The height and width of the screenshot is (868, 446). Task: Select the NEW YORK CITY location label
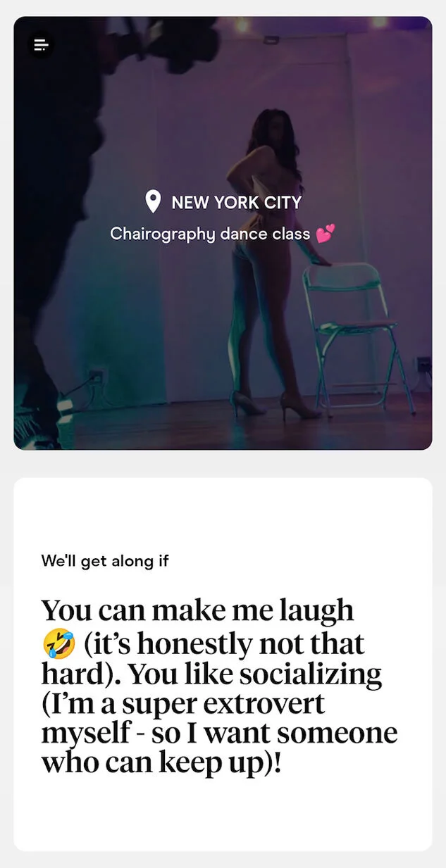coord(236,203)
